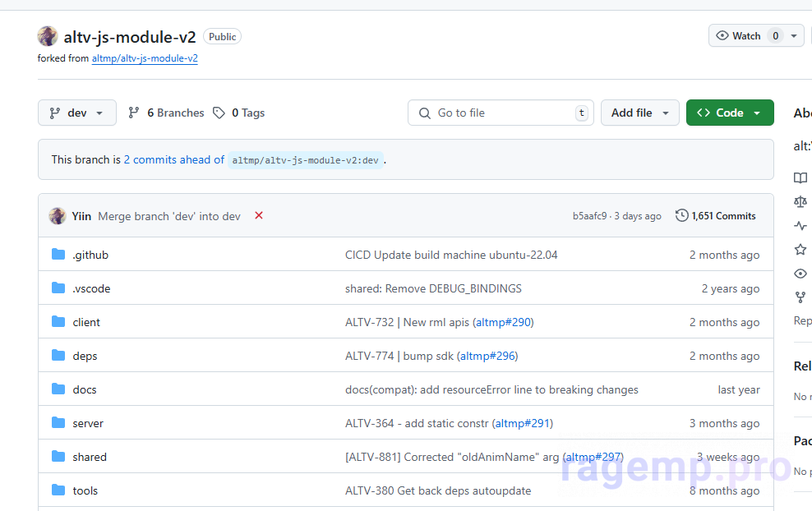
Task: Open the ALTV-364 add static constr commit
Action: coord(417,423)
